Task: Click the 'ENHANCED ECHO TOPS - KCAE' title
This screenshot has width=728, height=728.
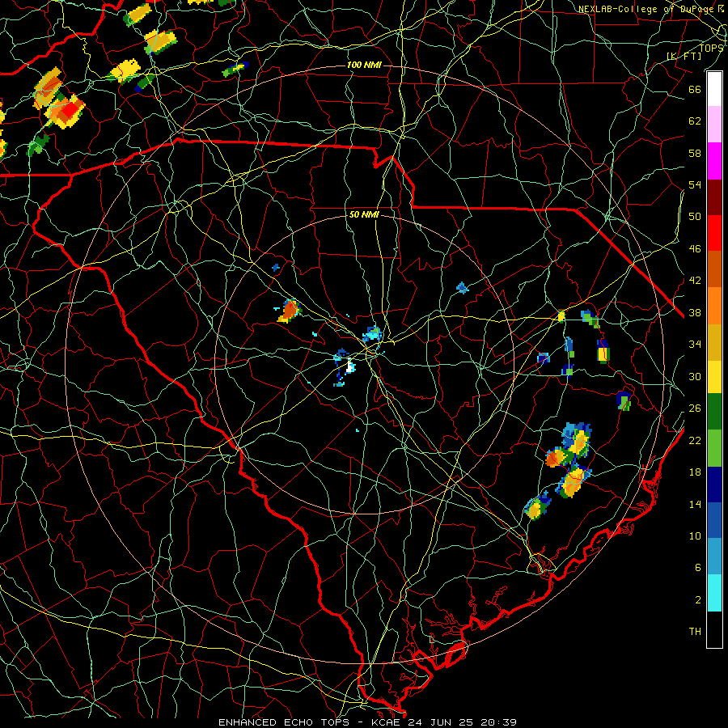Action: [x=309, y=722]
